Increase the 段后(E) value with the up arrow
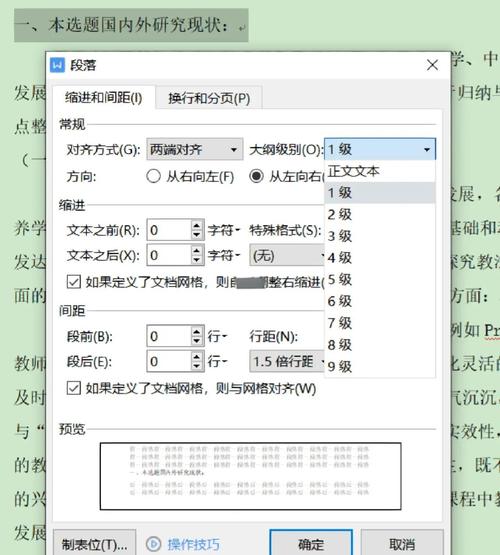The width and height of the screenshot is (500, 555). 197,356
